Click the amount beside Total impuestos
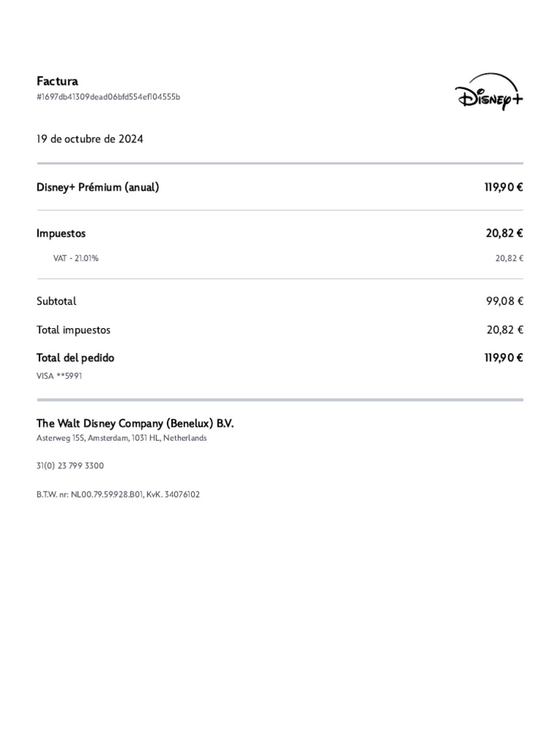The height and width of the screenshot is (747, 560). point(505,330)
